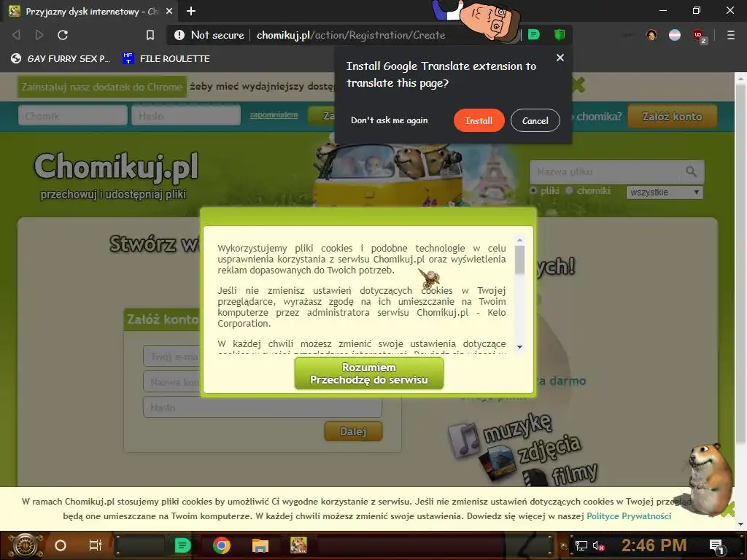This screenshot has width=747, height=560.
Task: Click the page scrollbar up arrow
Action: (x=741, y=79)
